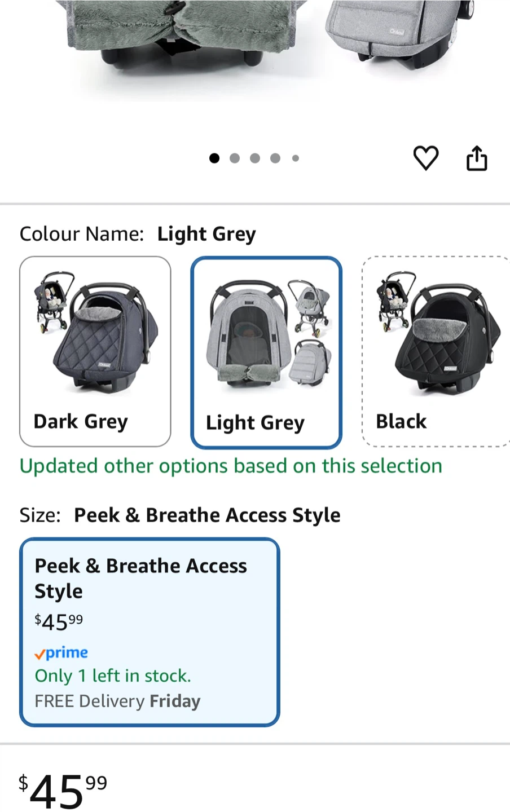The image size is (510, 812).
Task: Select the Peek & Breathe Access Style size
Action: [149, 631]
